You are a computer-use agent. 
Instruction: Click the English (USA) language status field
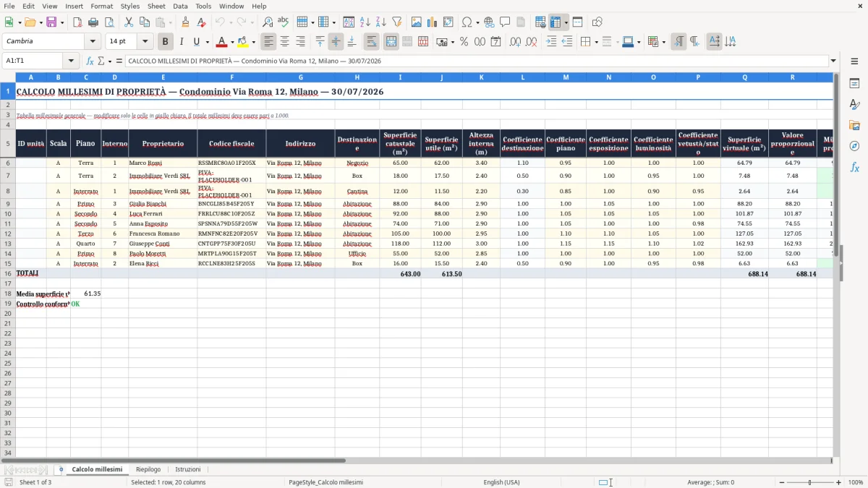click(501, 482)
